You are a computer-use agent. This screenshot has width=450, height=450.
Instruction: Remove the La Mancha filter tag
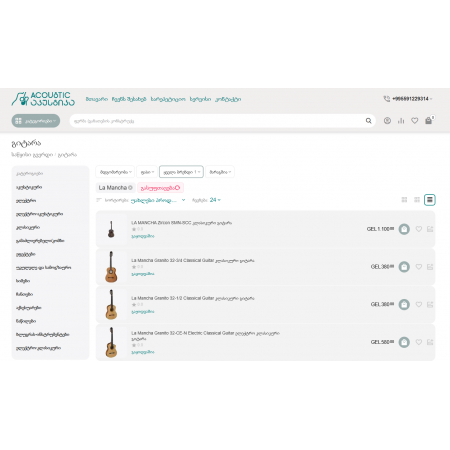coord(130,188)
